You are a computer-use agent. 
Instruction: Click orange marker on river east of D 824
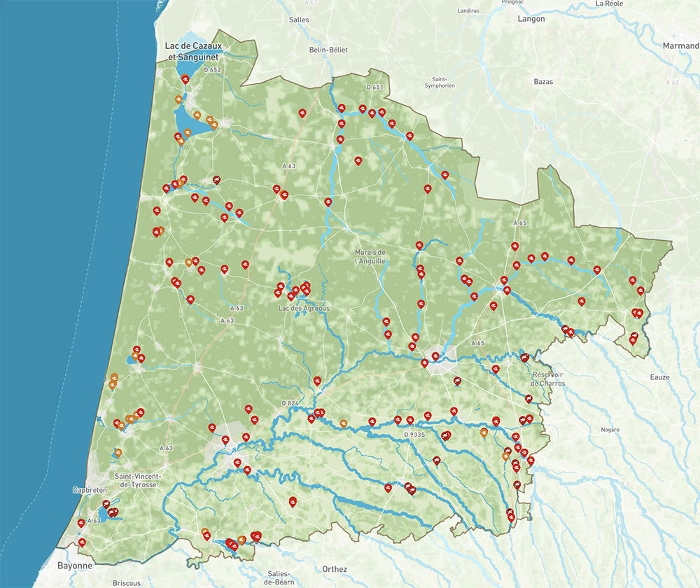point(343,423)
